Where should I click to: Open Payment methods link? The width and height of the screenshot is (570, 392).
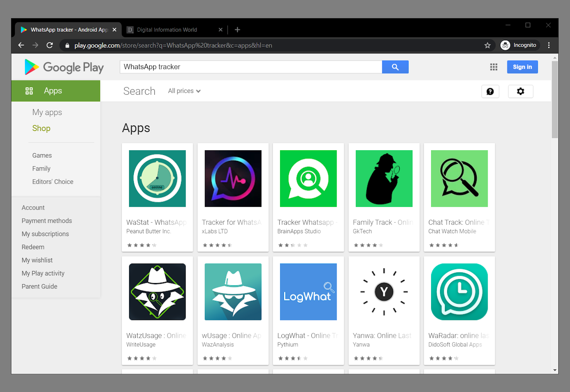(x=47, y=221)
